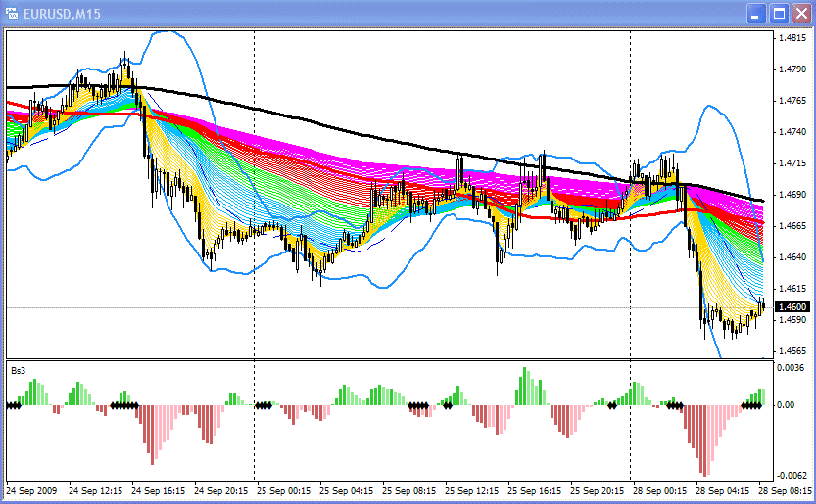Screen dimensions: 816x504
Task: Click the 25 Sep 08:15 time label
Action: tap(409, 490)
